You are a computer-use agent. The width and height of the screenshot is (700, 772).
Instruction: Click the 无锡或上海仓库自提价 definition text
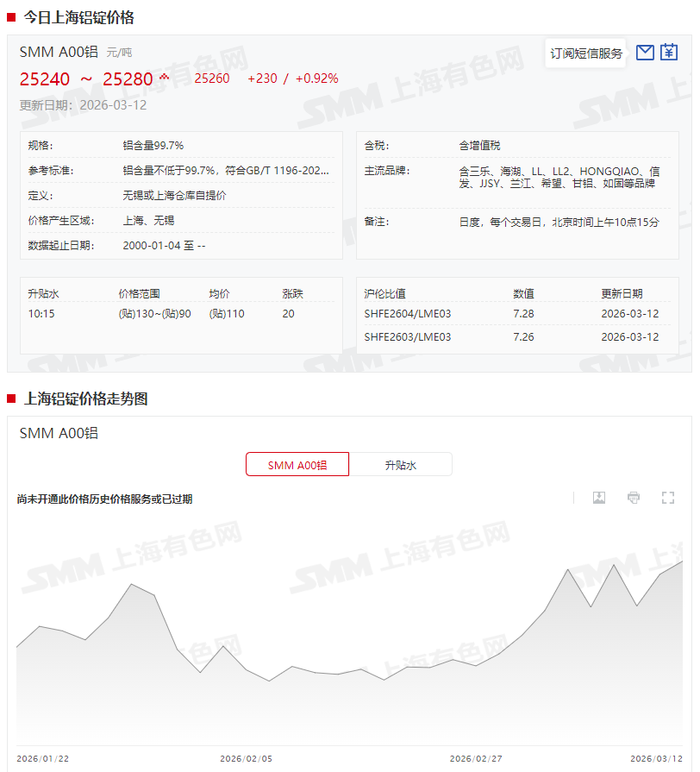click(x=174, y=196)
